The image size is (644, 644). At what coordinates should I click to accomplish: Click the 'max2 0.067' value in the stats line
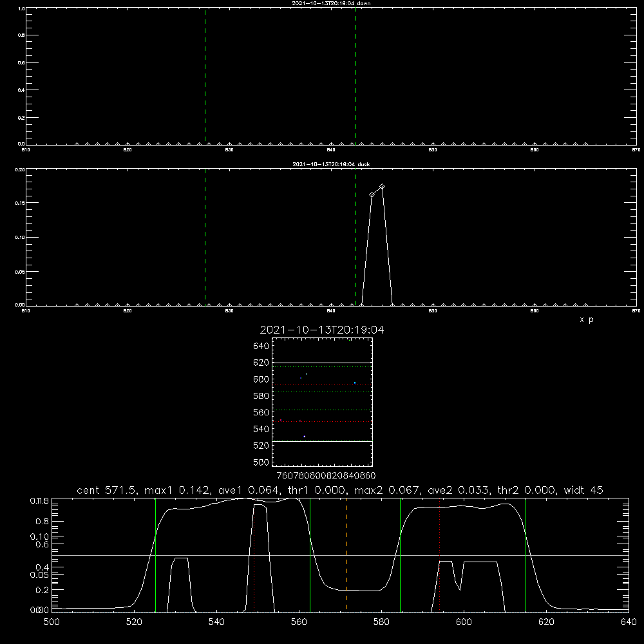pyautogui.click(x=386, y=490)
